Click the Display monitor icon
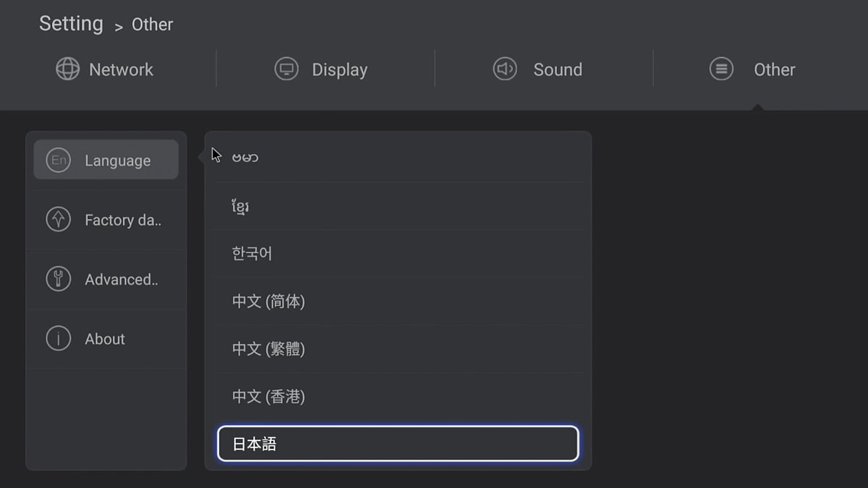The height and width of the screenshot is (488, 868). pyautogui.click(x=286, y=69)
